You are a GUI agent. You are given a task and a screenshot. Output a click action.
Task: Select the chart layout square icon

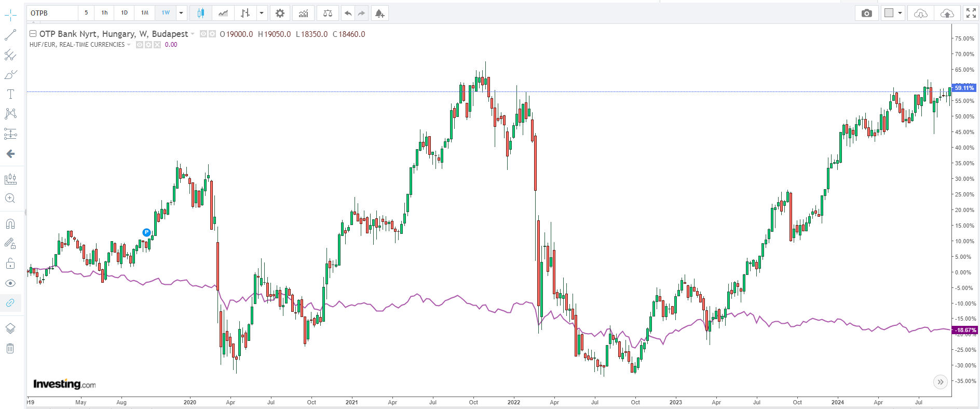pyautogui.click(x=889, y=13)
